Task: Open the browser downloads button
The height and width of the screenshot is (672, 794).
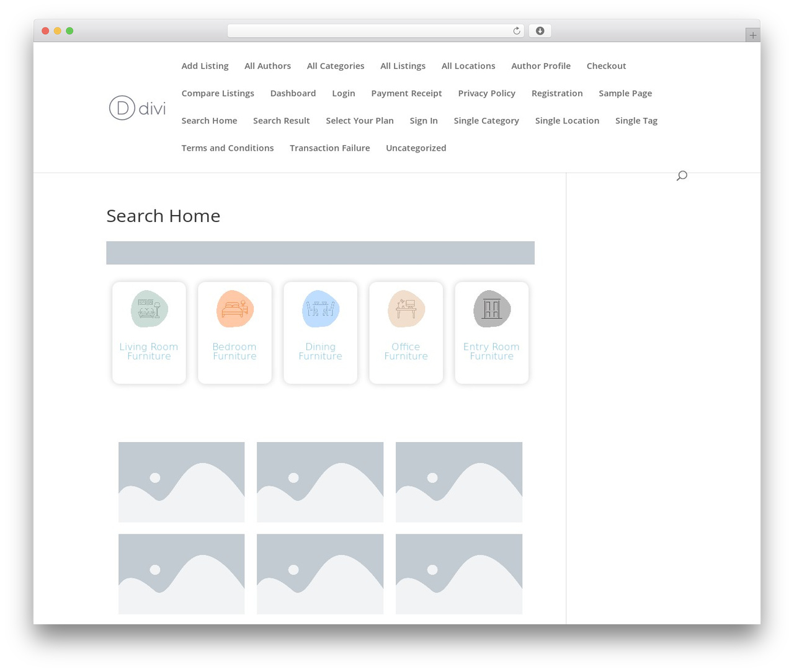Action: (540, 31)
